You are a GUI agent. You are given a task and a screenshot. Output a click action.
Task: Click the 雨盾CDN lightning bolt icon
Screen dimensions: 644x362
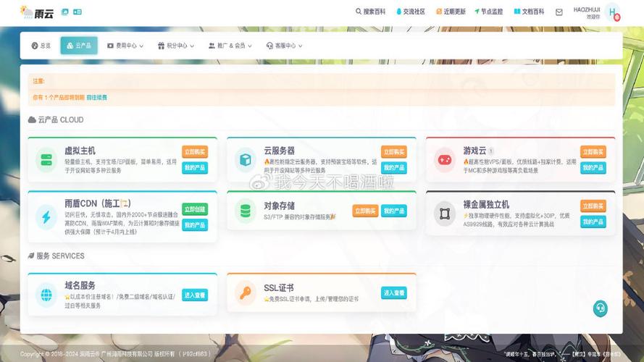pyautogui.click(x=46, y=216)
